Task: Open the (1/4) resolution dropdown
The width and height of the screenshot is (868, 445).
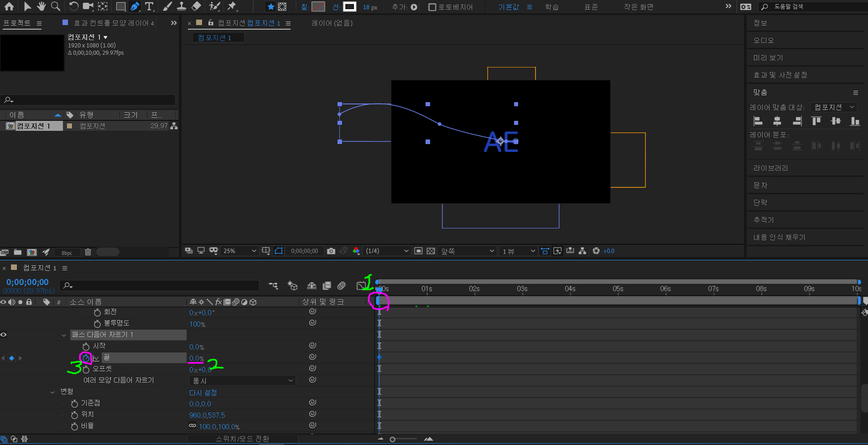Action: [387, 251]
